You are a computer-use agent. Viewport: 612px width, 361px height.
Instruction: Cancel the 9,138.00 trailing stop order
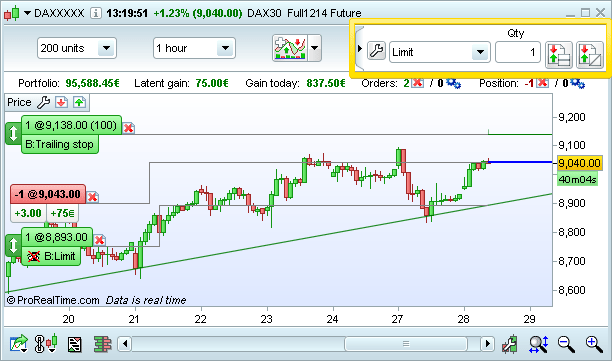[x=128, y=128]
